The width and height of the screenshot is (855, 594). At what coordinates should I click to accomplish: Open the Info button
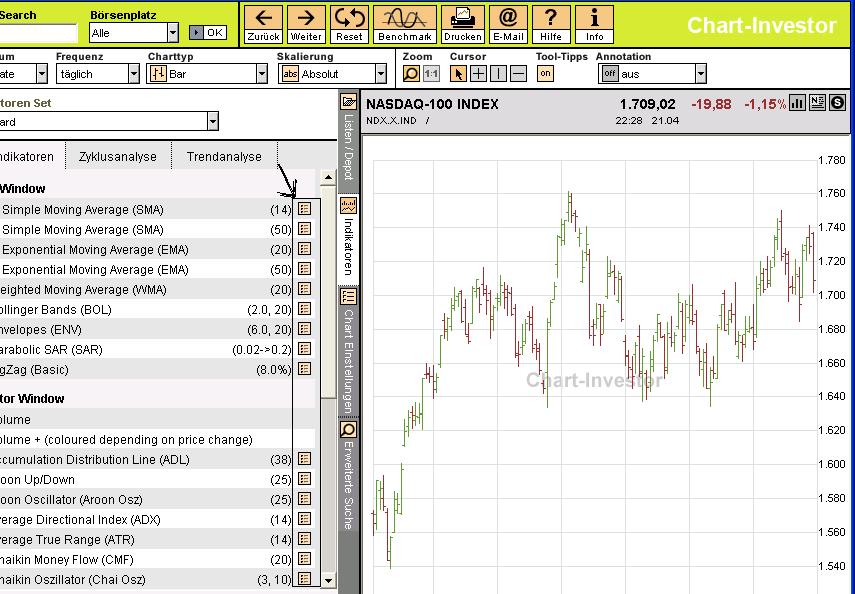click(x=594, y=25)
